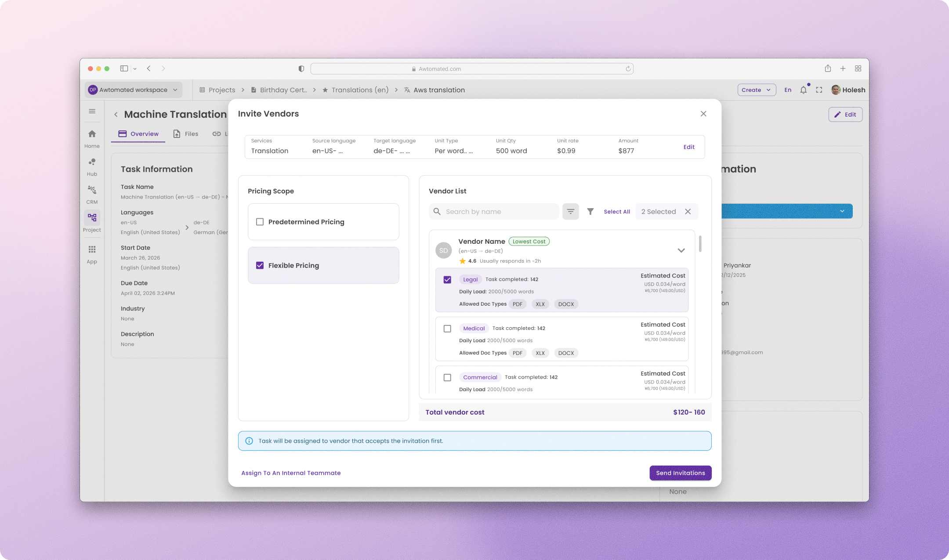Select the Medical vendor checkbox

447,329
